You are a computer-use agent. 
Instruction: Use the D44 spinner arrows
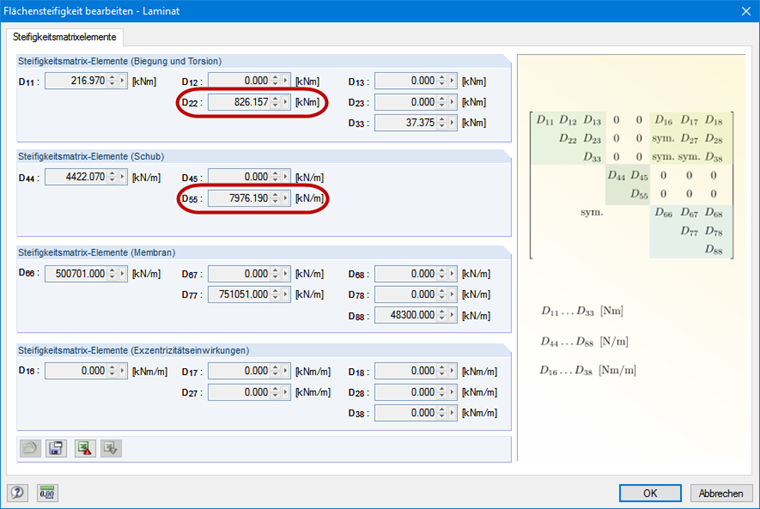(x=112, y=177)
